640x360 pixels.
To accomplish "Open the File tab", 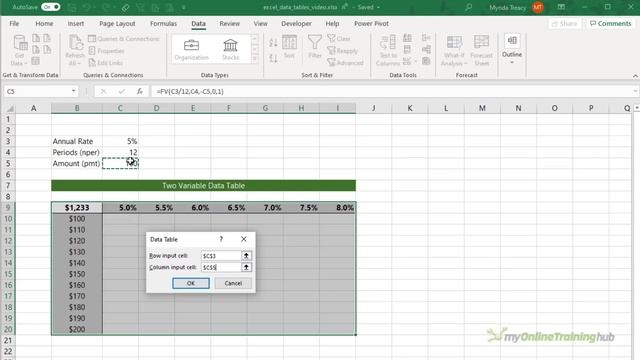I will point(14,24).
